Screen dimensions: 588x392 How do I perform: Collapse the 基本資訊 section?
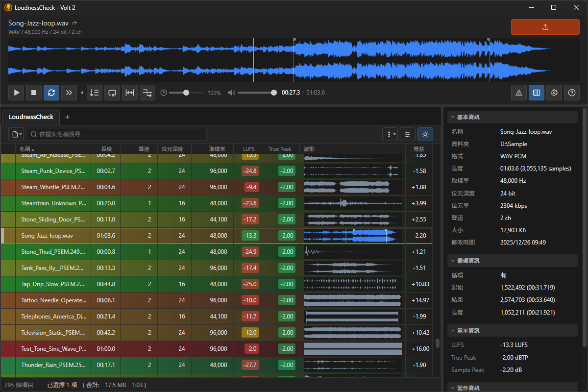tap(512, 117)
